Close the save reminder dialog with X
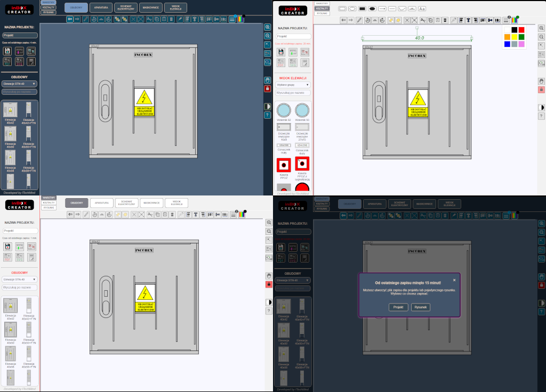Viewport: 546px width, 392px height. coord(454,280)
